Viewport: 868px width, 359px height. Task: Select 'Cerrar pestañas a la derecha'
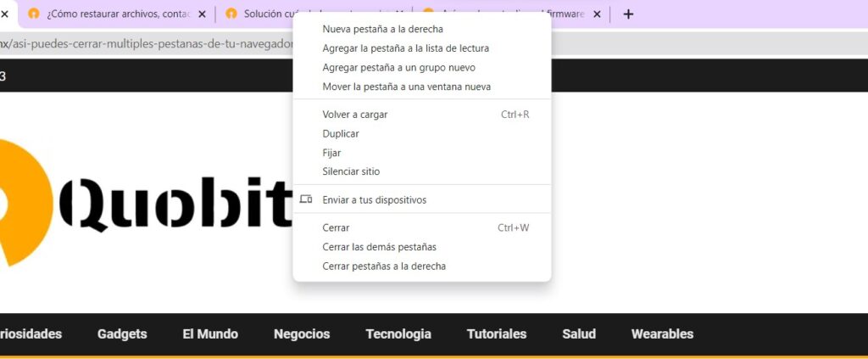[422, 266]
